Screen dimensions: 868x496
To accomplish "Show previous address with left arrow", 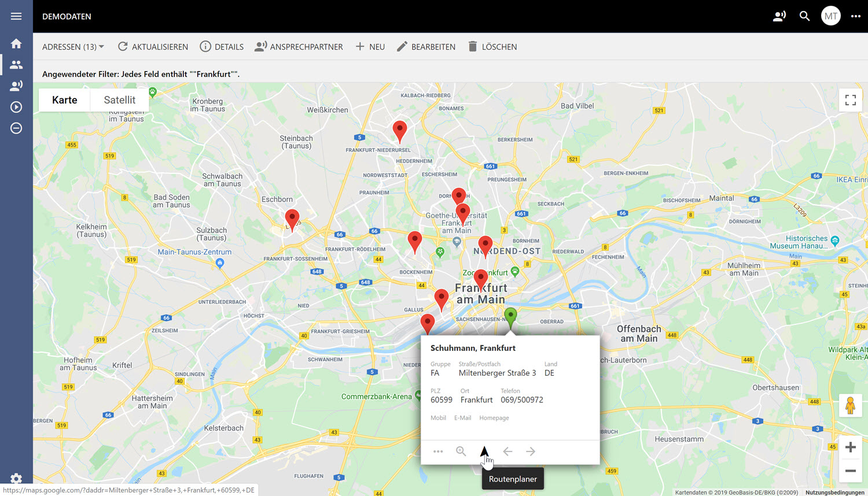I will tap(507, 451).
